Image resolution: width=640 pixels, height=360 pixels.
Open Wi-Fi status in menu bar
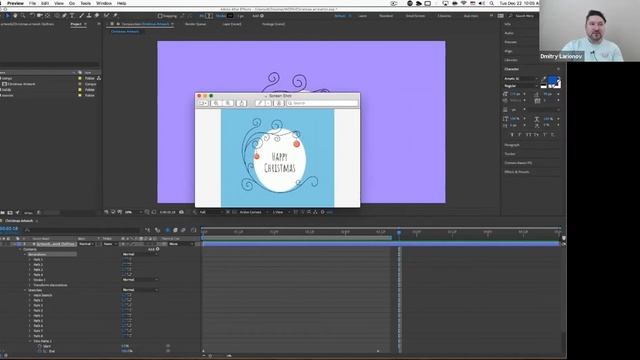point(463,3)
